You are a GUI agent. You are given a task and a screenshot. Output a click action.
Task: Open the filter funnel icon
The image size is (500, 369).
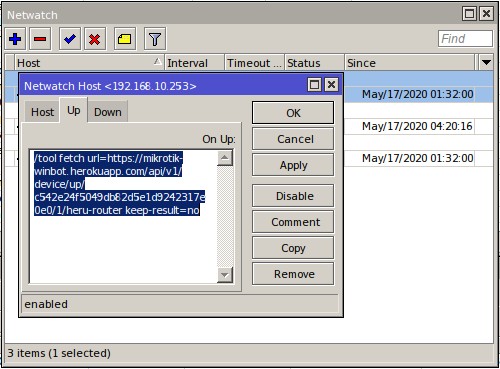coord(155,39)
